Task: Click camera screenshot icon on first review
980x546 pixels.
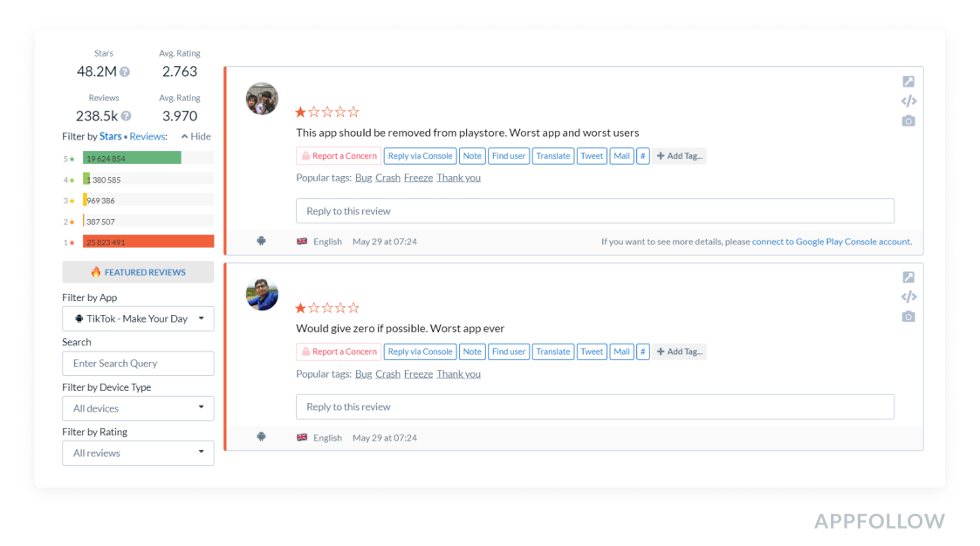Action: pos(908,121)
